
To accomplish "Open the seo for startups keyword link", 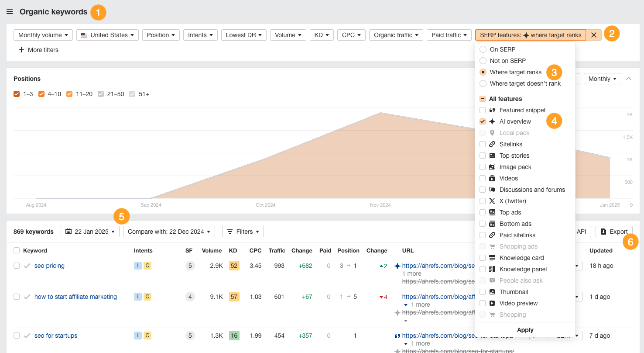I will (x=56, y=335).
